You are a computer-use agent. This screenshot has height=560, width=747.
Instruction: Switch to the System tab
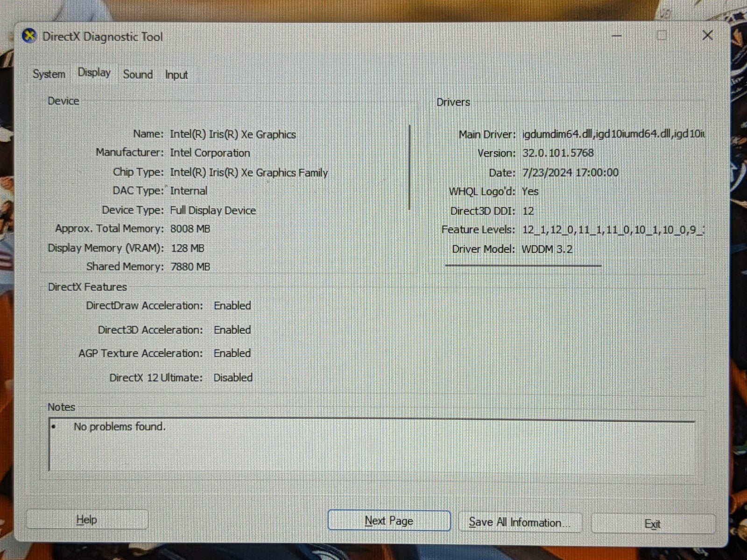(x=49, y=74)
